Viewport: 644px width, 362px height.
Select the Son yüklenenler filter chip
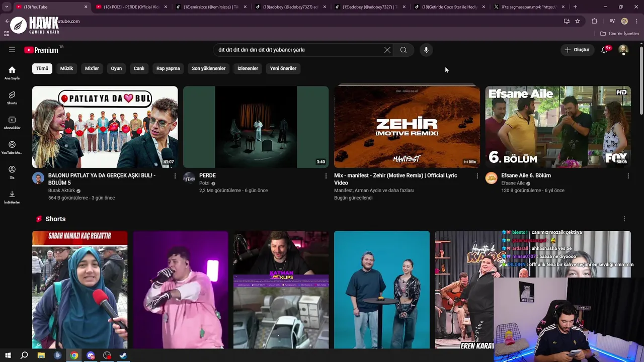point(208,68)
